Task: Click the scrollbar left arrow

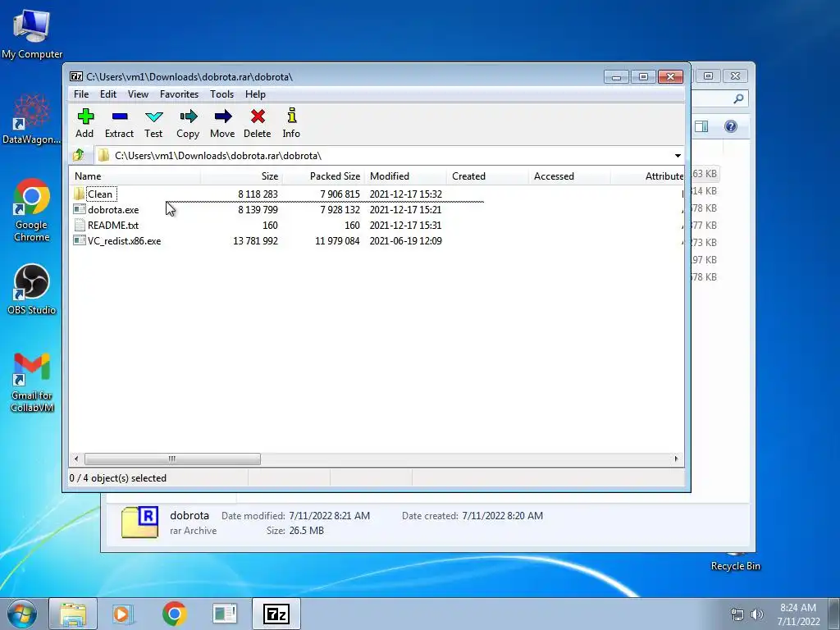Action: click(x=76, y=459)
